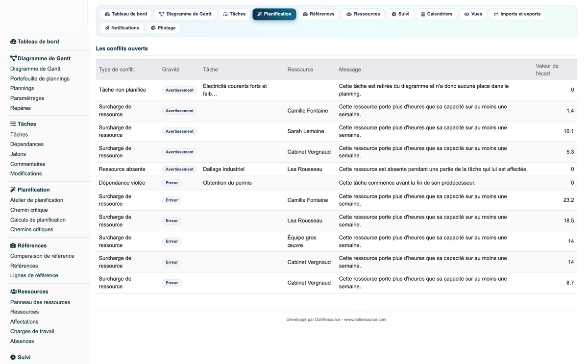Open Atelier de planification link
Viewport: 588px width, 364px height.
[x=37, y=200]
